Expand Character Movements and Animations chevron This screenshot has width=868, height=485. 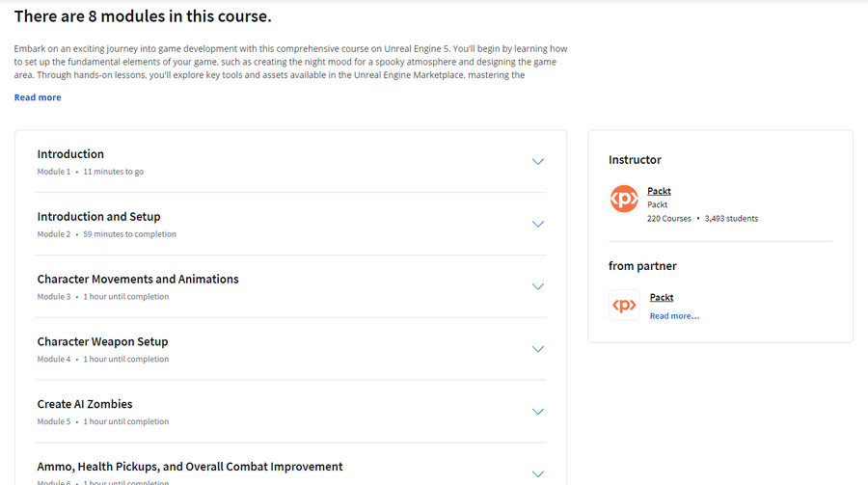point(537,286)
